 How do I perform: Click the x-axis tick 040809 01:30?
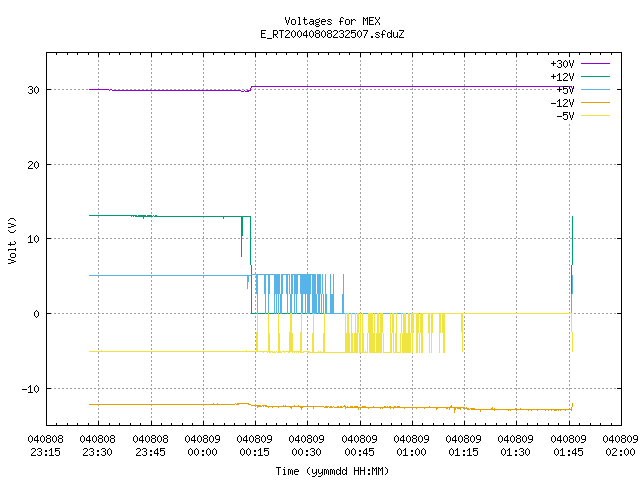click(x=515, y=446)
